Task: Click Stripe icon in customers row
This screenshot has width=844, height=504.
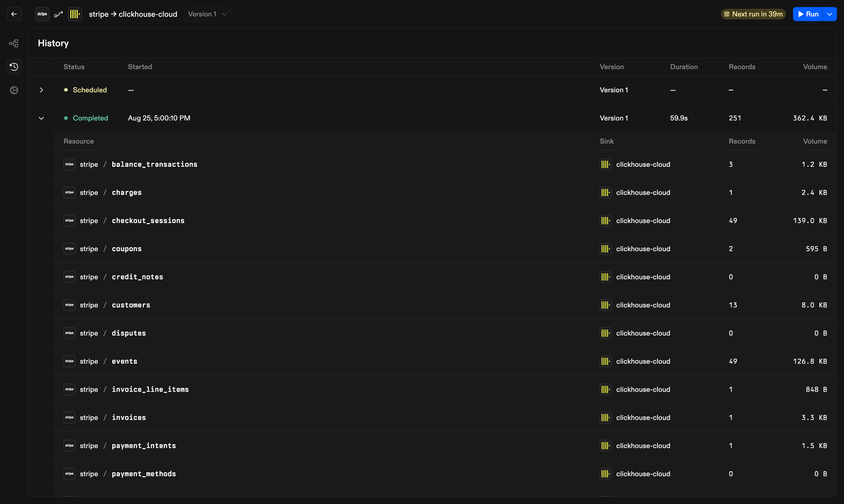Action: 69,305
